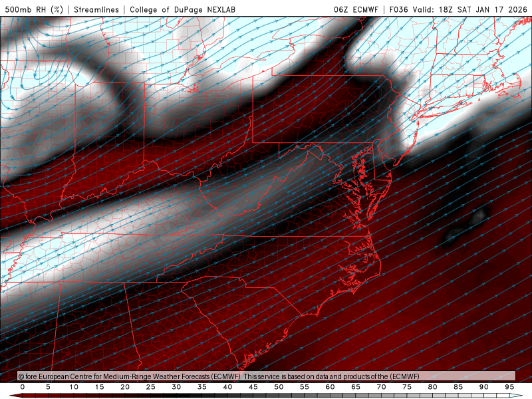Click the "35" color scale label
532x399 pixels.
(x=202, y=387)
